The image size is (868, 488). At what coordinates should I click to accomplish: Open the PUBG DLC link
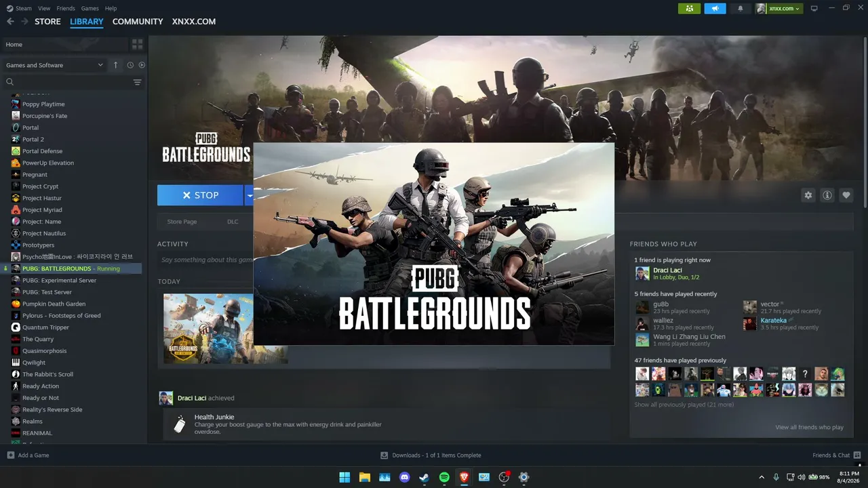pyautogui.click(x=233, y=222)
